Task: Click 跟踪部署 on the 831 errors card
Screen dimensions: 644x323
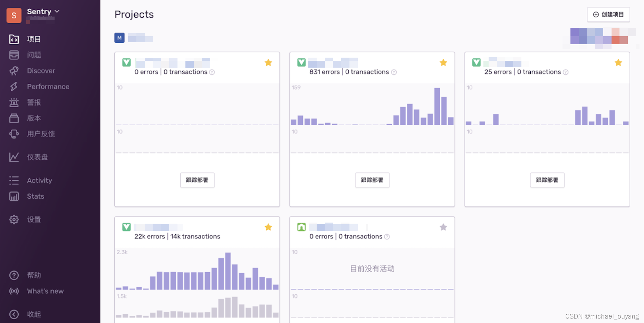Action: point(372,180)
